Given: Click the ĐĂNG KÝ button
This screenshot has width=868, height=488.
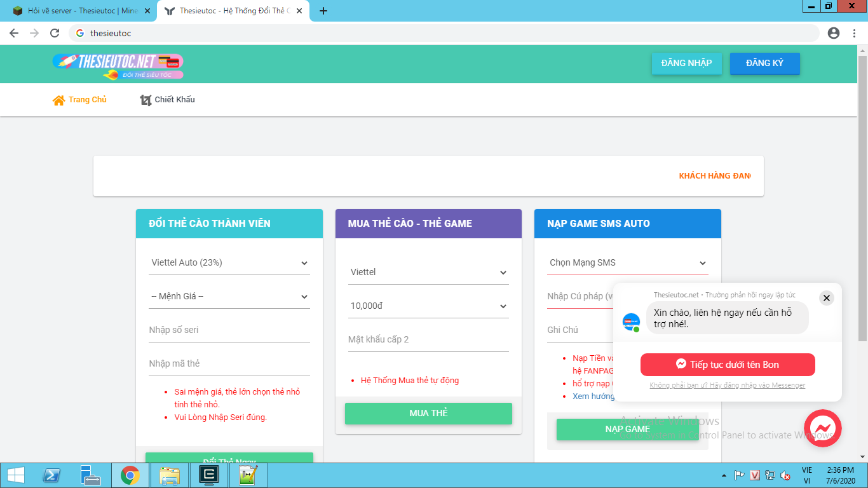Looking at the screenshot, I should tap(765, 63).
